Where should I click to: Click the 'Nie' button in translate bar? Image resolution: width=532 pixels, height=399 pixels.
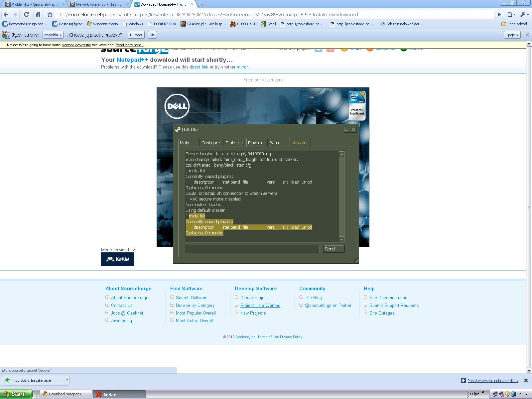tap(152, 35)
